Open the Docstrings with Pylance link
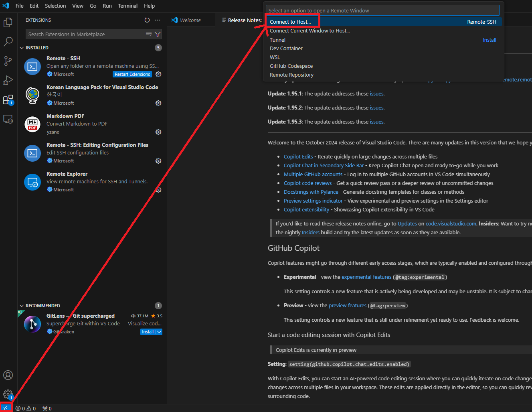 point(311,192)
